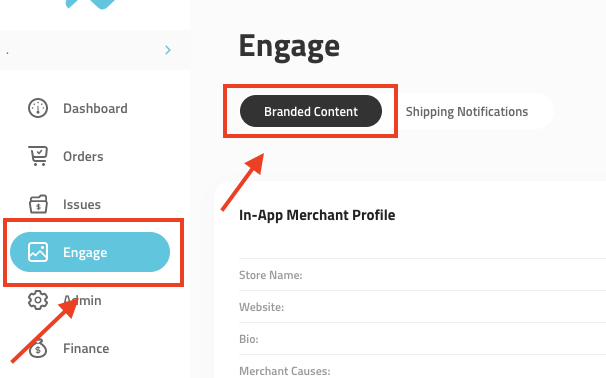The height and width of the screenshot is (378, 606).
Task: Click the Dashboard gauge icon
Action: coord(38,108)
